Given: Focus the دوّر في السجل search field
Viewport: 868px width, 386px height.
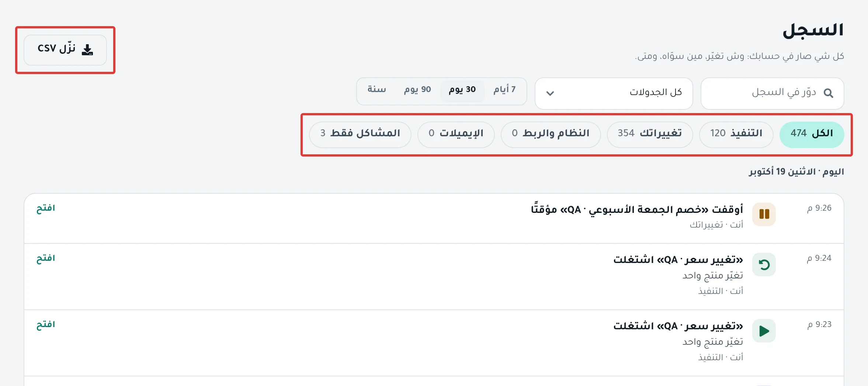Looking at the screenshot, I should 772,93.
